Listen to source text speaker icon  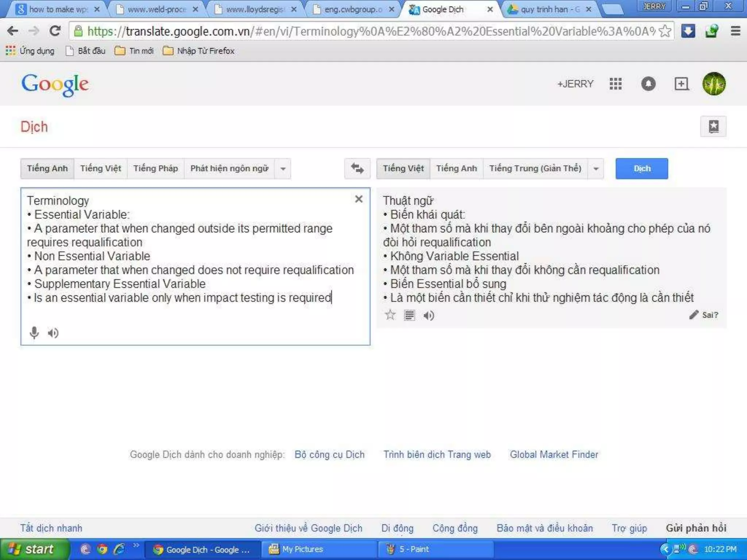click(53, 333)
